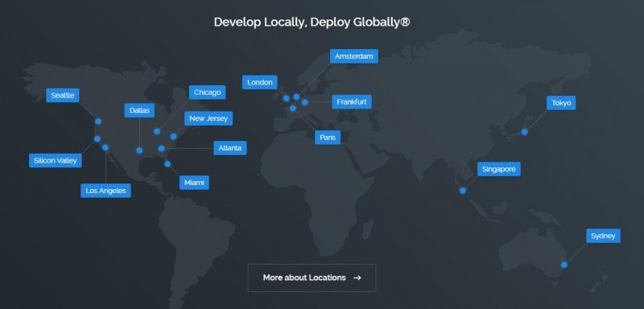Click the Sydney map marker dot

tap(564, 265)
